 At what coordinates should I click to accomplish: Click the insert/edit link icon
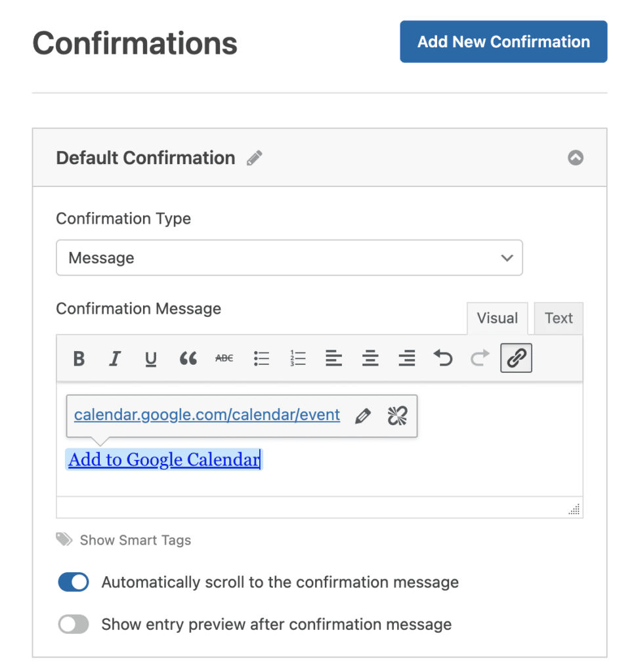pos(516,358)
